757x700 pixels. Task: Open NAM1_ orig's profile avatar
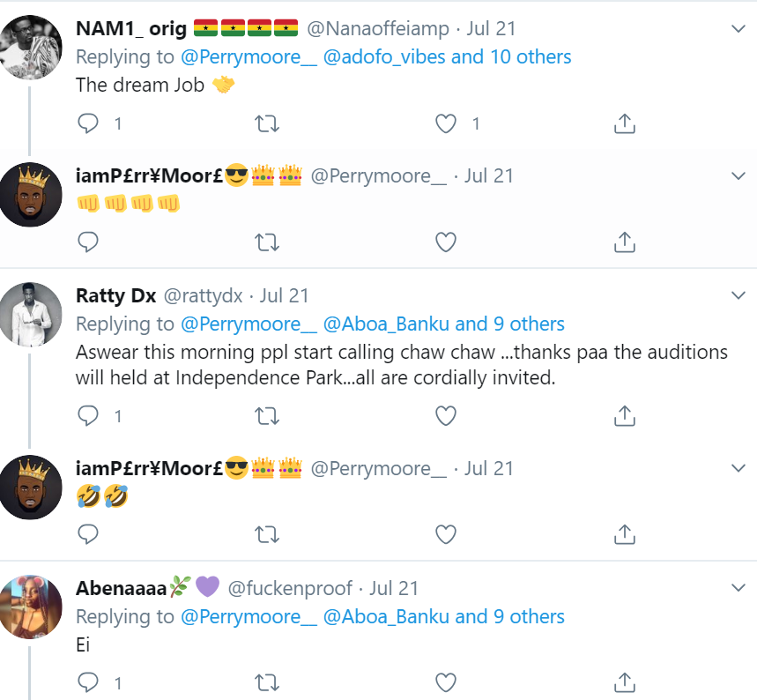pos(30,48)
